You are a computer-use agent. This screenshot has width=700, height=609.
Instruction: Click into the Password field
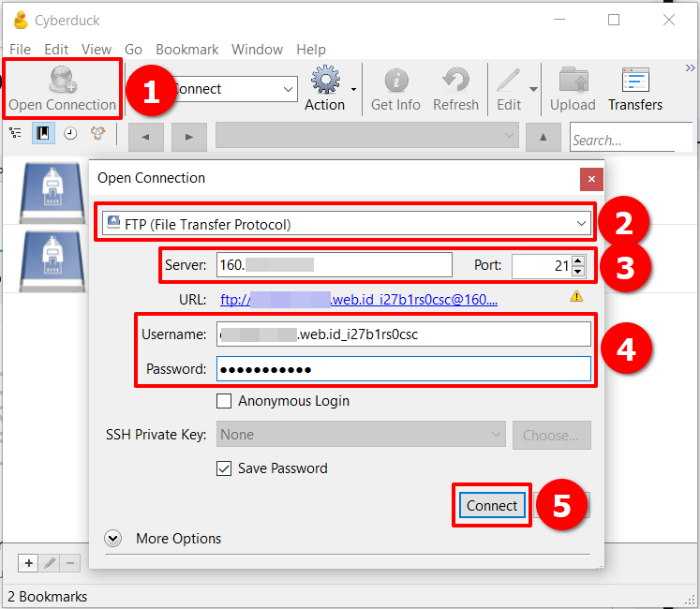coord(404,369)
